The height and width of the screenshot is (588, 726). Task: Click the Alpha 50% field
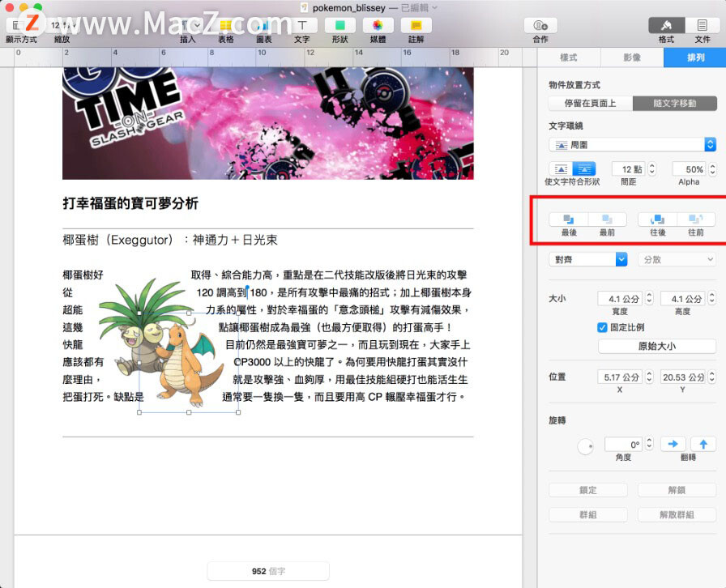[690, 169]
